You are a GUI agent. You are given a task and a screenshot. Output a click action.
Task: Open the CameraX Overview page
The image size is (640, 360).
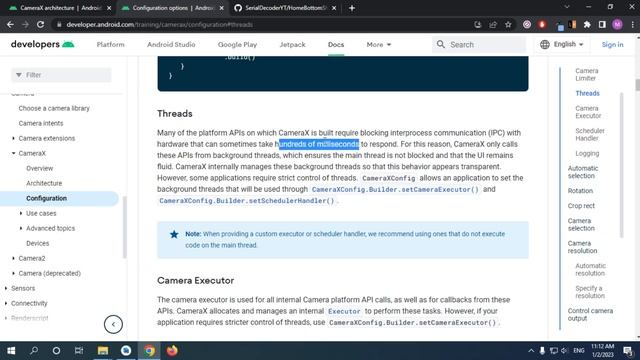point(40,168)
